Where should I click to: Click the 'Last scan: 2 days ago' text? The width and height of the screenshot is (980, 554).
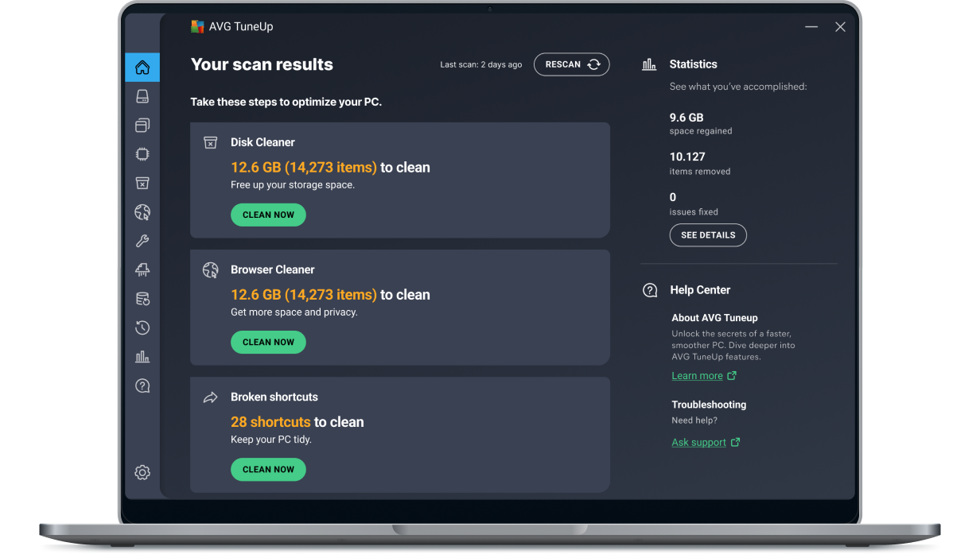click(x=481, y=65)
